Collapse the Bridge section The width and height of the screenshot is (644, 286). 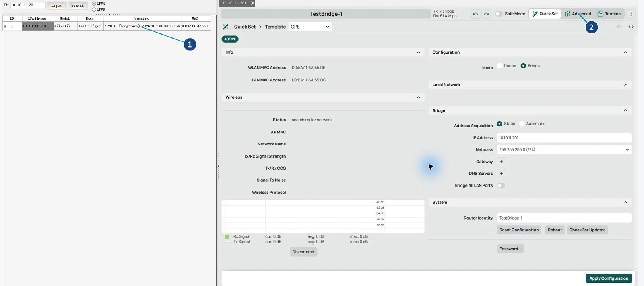625,110
